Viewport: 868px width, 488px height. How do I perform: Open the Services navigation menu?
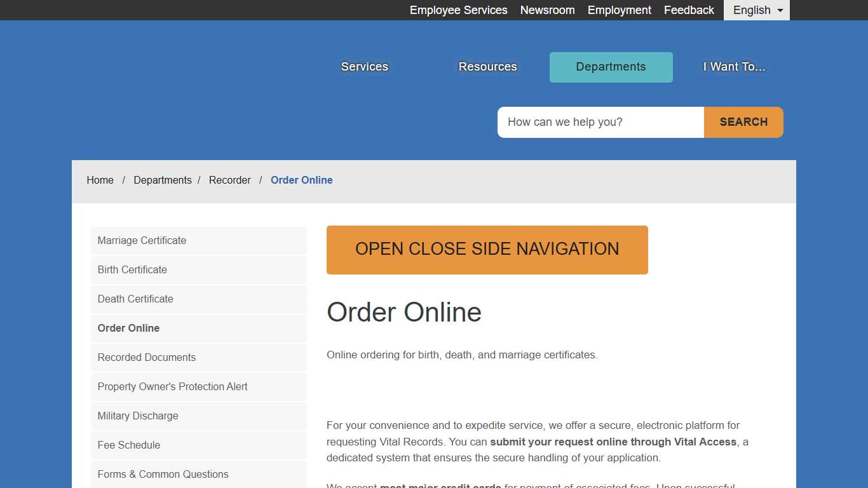[x=364, y=67]
